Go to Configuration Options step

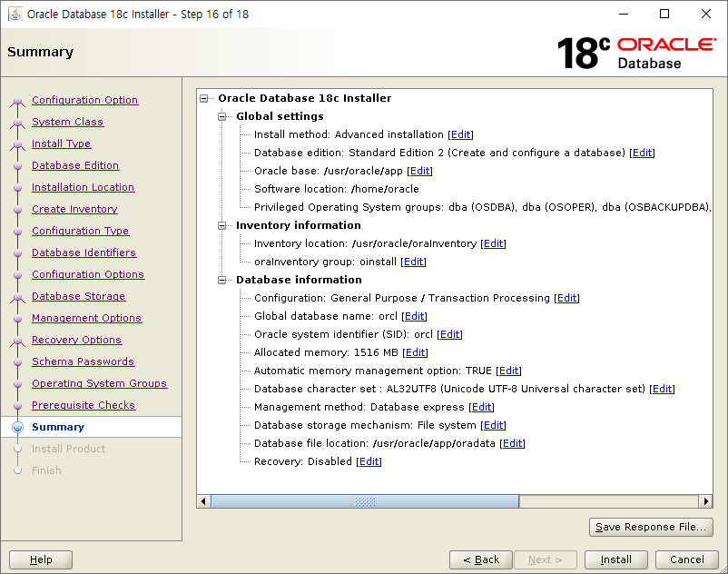tap(88, 274)
